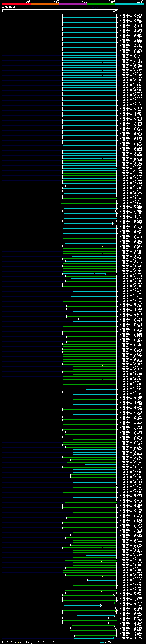Viewport: 146px width, 644px height.
Task: Open hit UniRef100_Q39646
Action: (x=131, y=311)
